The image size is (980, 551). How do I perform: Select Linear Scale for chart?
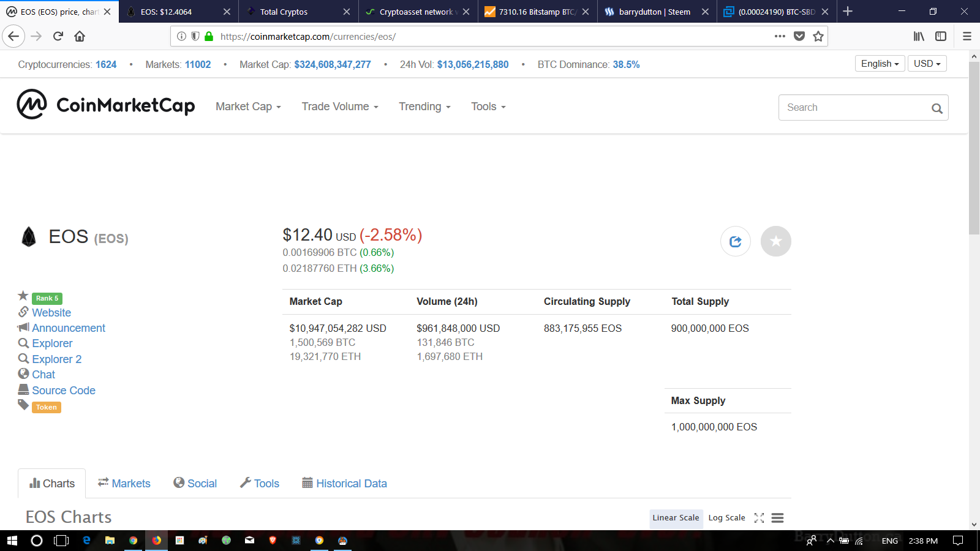click(x=676, y=518)
